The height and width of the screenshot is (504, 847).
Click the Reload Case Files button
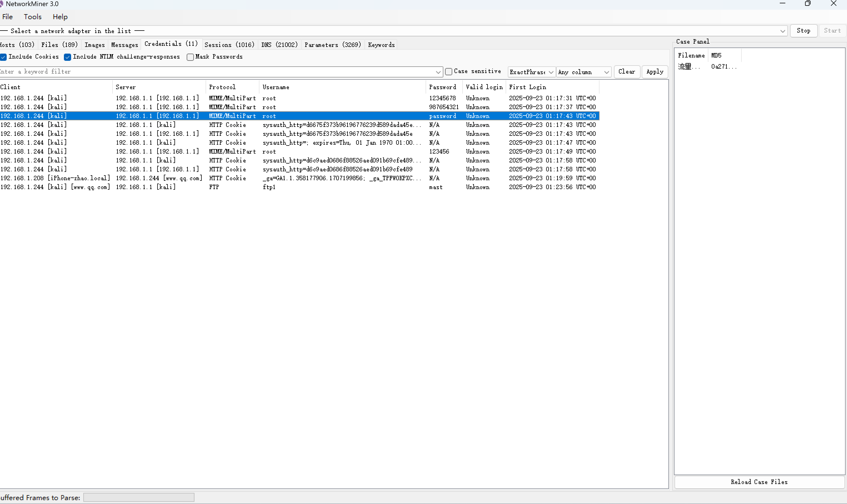[759, 482]
